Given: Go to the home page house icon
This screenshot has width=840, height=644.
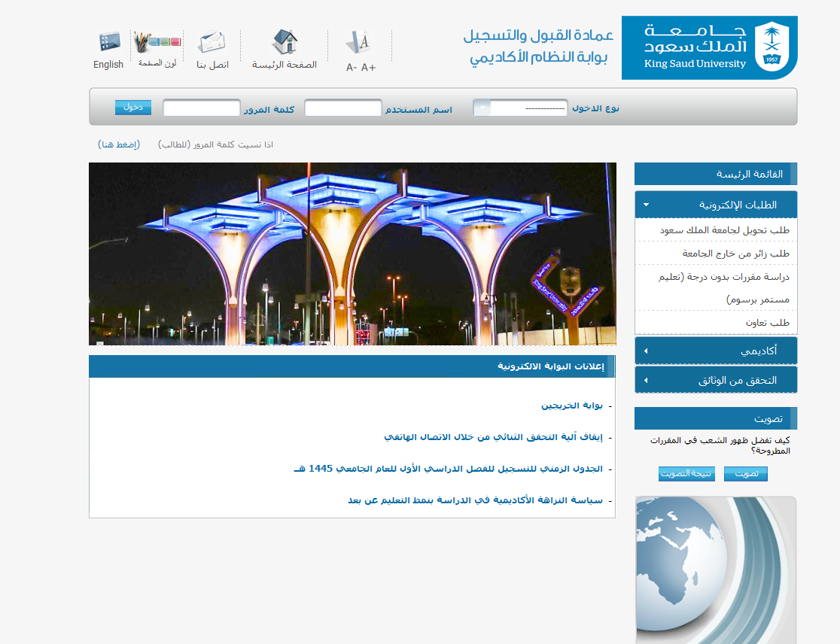Looking at the screenshot, I should (x=285, y=42).
